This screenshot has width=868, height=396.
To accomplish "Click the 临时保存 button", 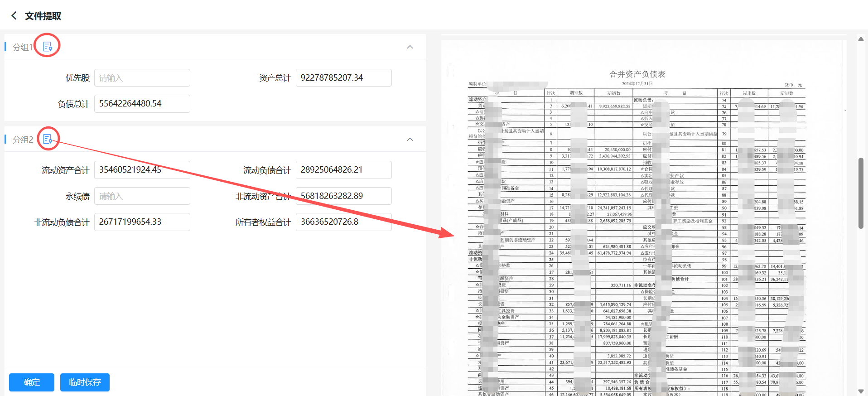I will [85, 382].
